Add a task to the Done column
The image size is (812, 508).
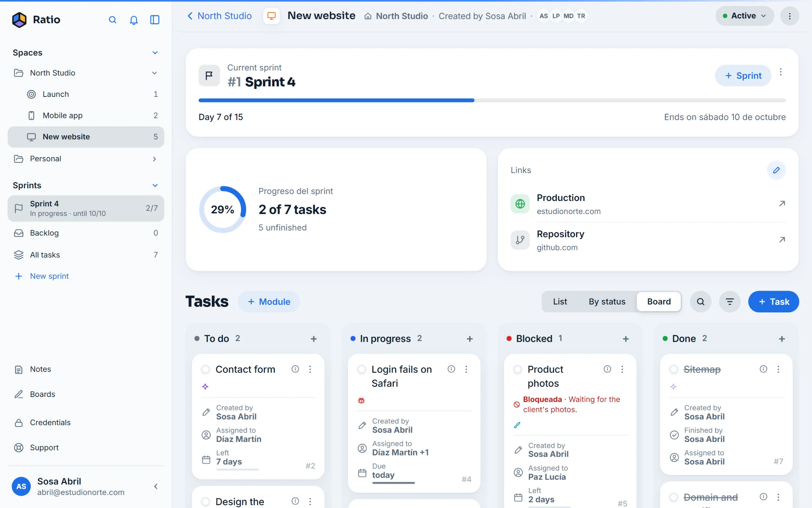coord(782,339)
